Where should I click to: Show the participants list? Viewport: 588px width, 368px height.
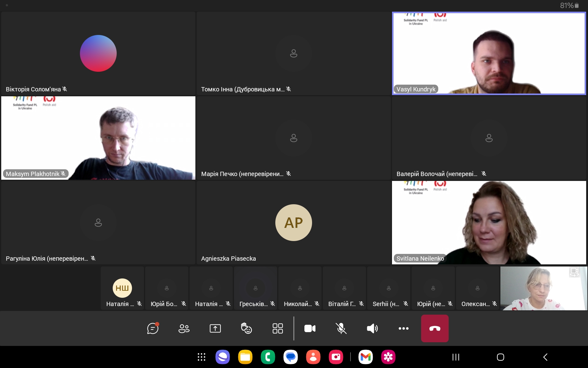pyautogui.click(x=184, y=328)
